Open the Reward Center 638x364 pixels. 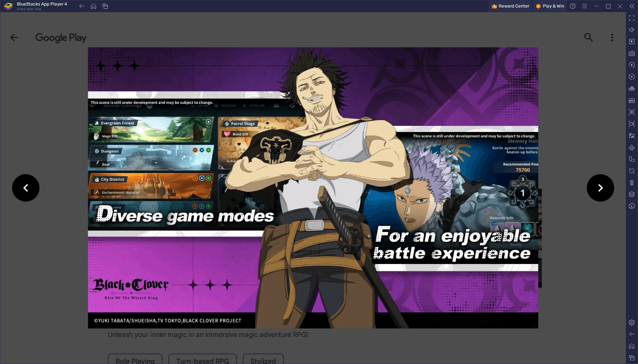point(510,6)
